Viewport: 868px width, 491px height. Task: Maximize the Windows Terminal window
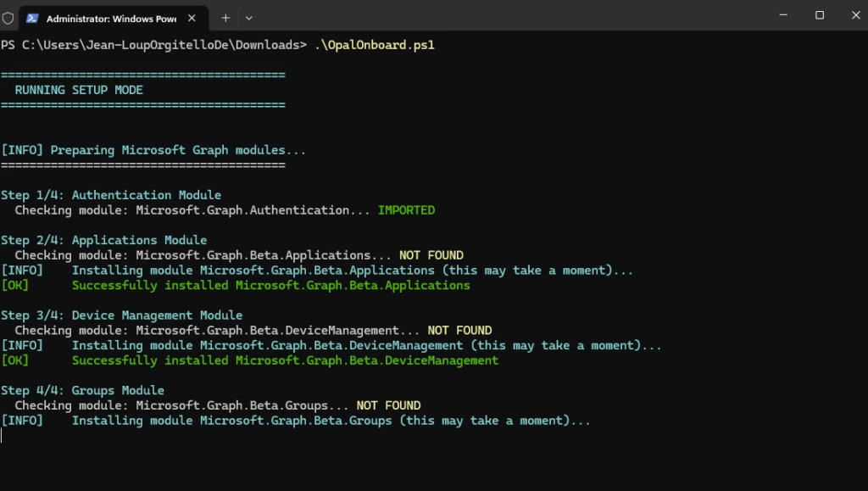(x=820, y=15)
